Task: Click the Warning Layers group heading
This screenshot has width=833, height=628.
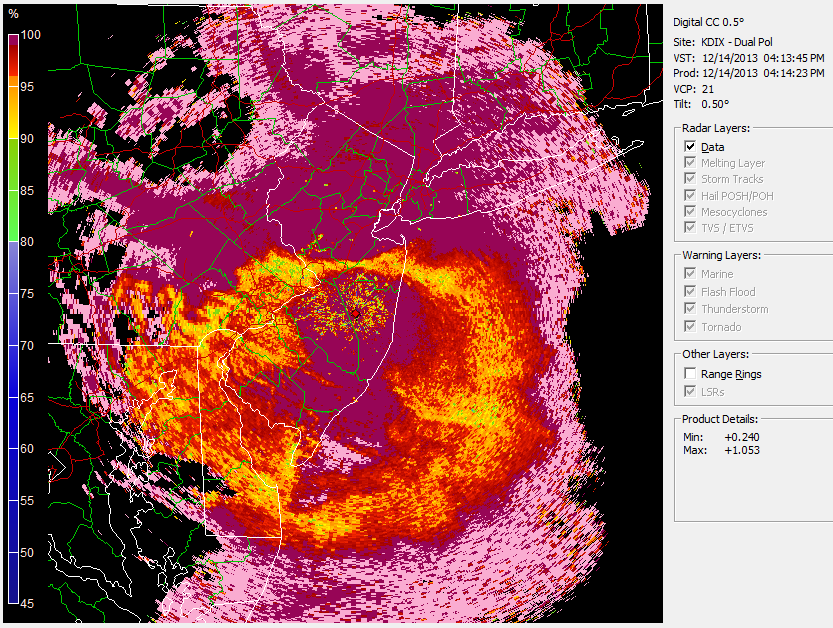Action: 721,255
